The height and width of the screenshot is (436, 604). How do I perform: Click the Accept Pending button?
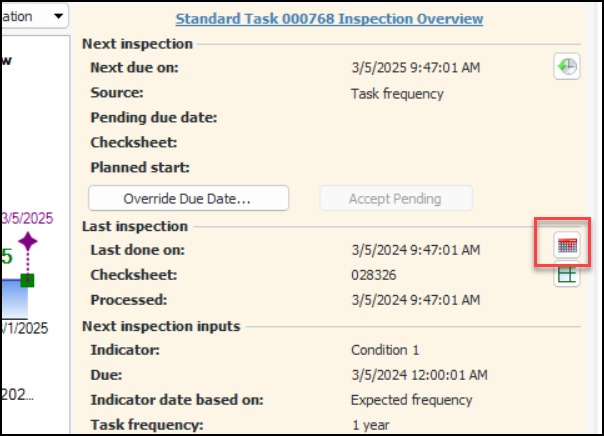tap(395, 198)
